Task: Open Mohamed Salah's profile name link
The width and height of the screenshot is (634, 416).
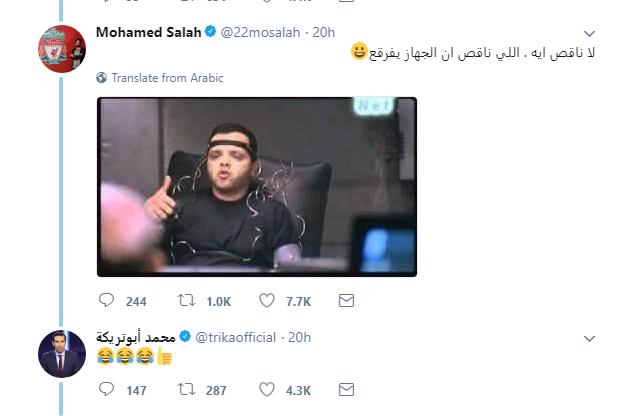Action: tap(148, 32)
